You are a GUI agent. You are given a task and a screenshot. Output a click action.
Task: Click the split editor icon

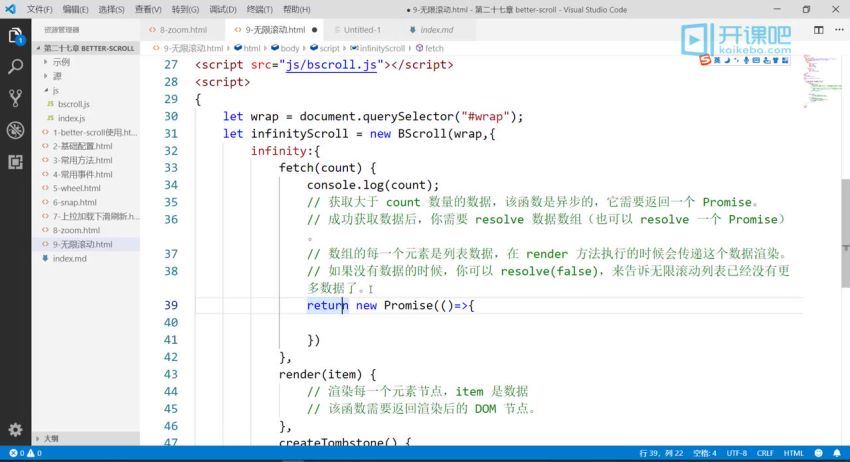[819, 30]
